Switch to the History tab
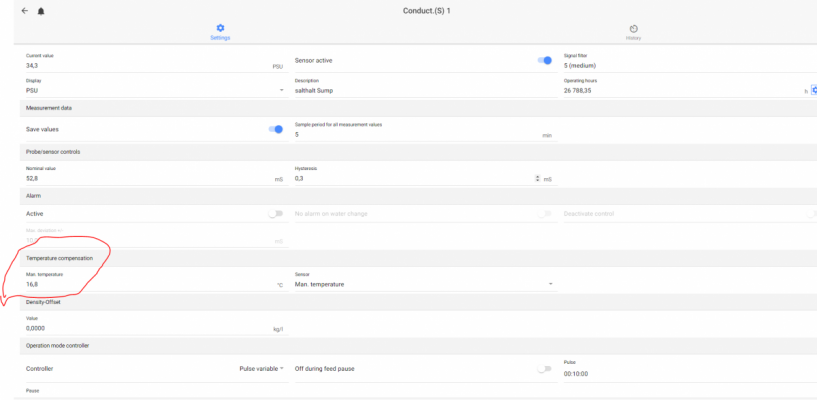This screenshot has width=817, height=400. pos(634,32)
